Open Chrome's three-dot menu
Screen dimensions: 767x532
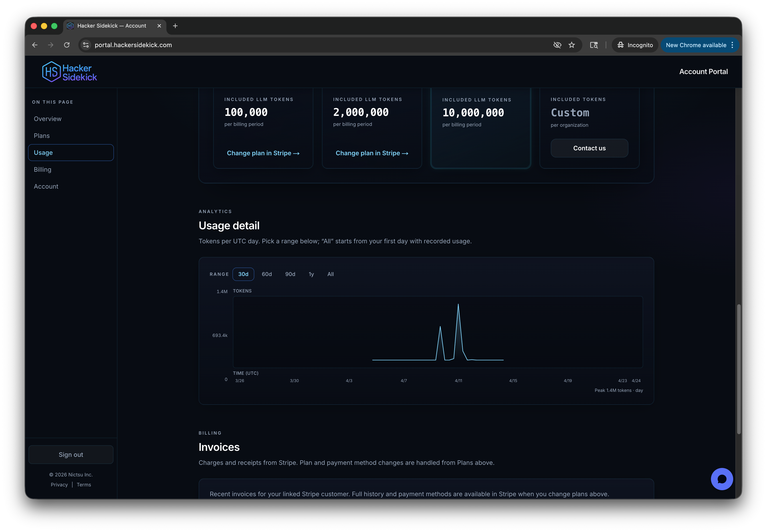tap(732, 45)
